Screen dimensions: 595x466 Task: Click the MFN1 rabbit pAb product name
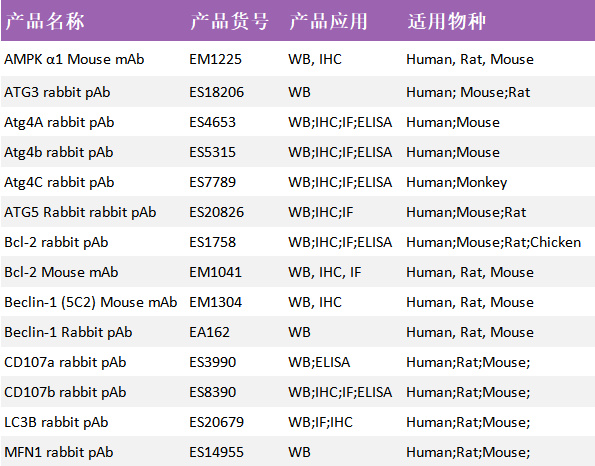(59, 452)
